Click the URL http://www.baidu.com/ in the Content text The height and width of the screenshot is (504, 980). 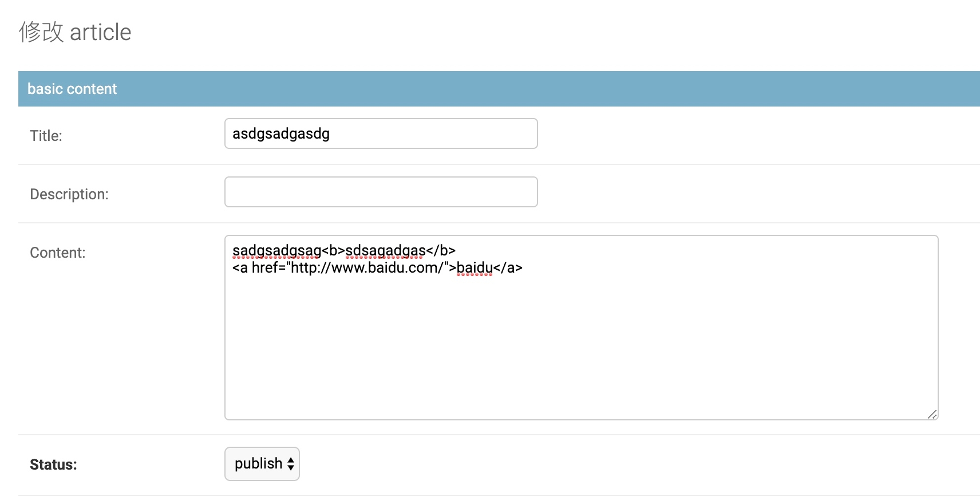[x=367, y=268]
